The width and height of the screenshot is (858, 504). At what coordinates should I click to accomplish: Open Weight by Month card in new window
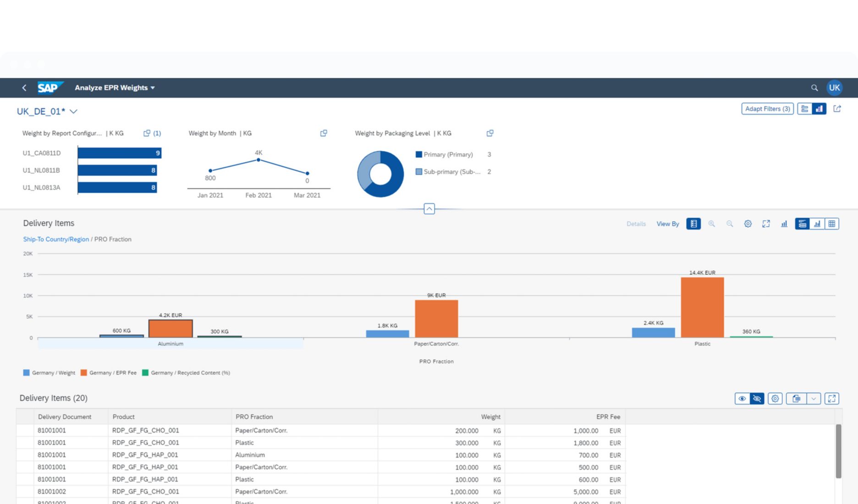[x=324, y=133]
